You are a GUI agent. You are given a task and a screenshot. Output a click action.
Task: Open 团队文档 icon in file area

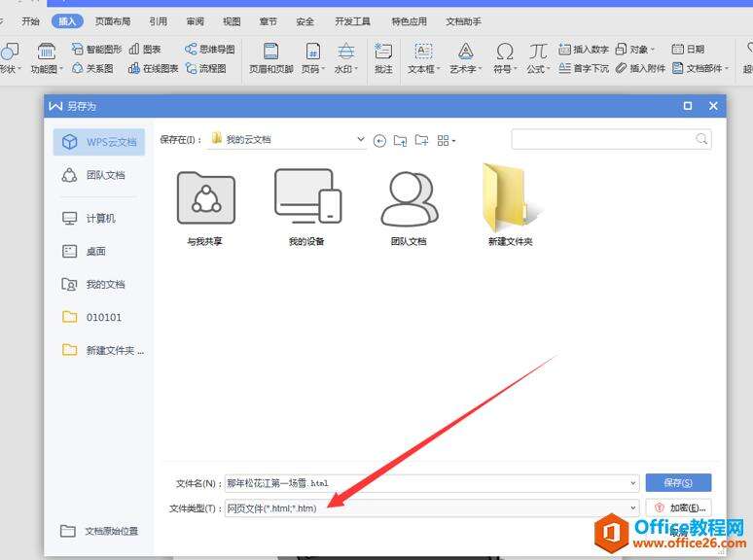point(409,209)
